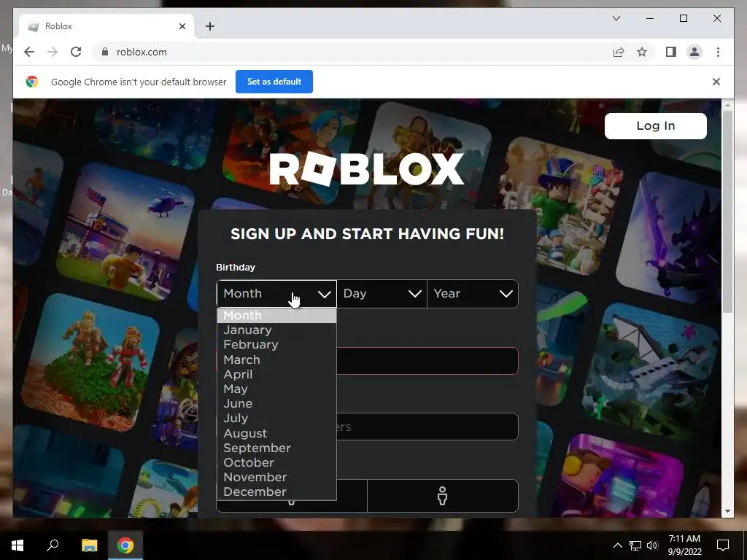Viewport: 747px width, 560px height.
Task: Click Chrome icon in the taskbar
Action: coord(125,545)
